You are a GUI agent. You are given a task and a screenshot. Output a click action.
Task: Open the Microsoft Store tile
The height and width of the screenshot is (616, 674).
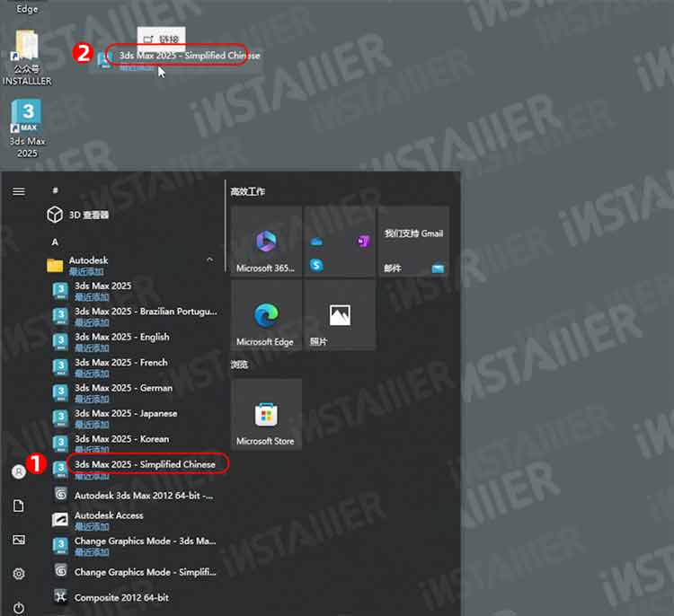(x=266, y=415)
